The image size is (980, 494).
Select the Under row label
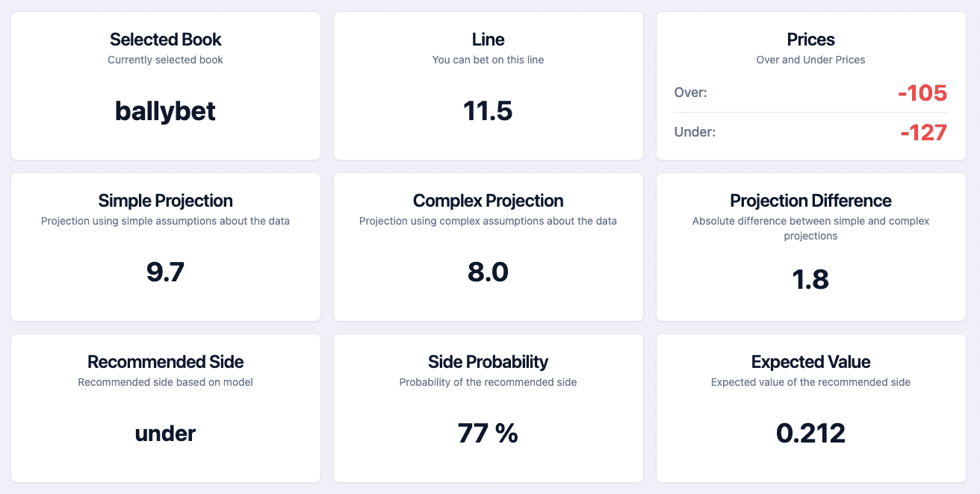(x=693, y=132)
